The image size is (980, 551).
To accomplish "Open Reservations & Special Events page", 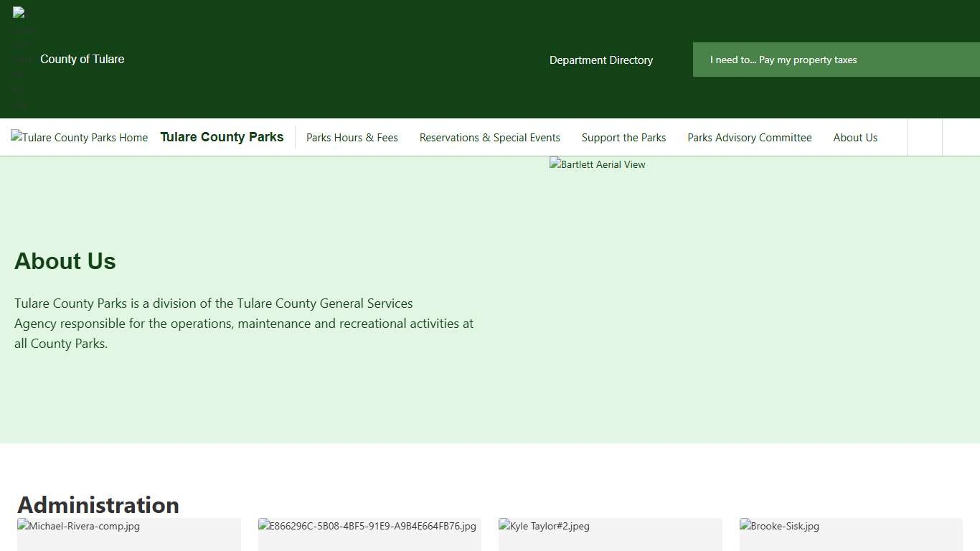I will tap(490, 137).
